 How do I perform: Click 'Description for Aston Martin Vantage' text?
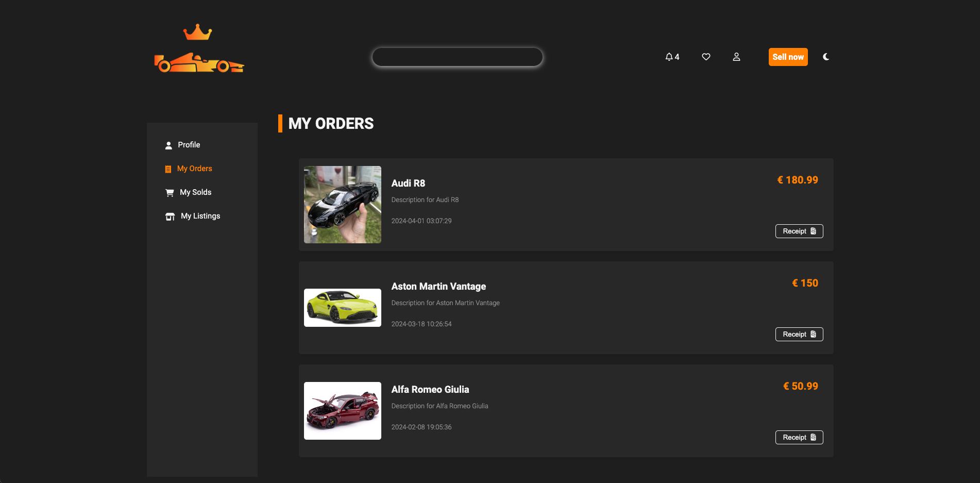[x=446, y=303]
